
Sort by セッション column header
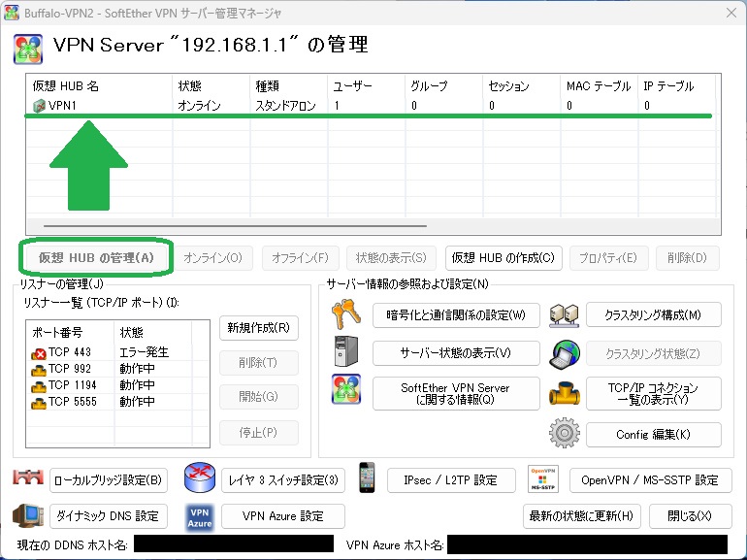click(x=522, y=85)
